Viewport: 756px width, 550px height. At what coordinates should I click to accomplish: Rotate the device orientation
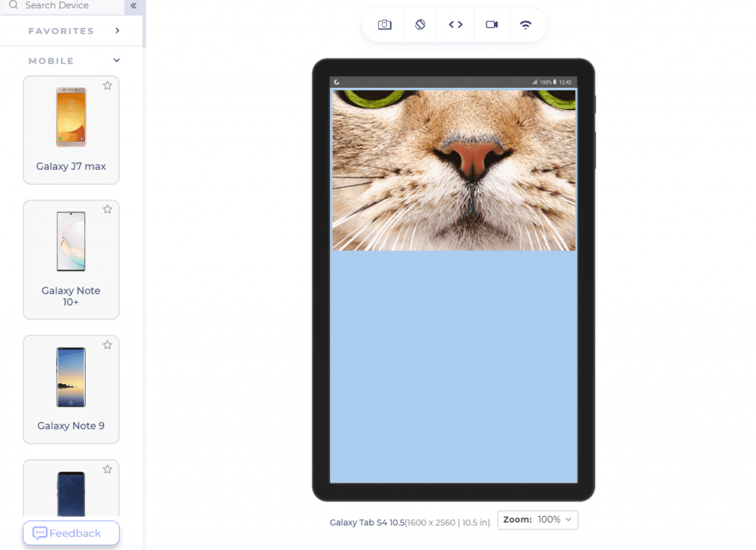pyautogui.click(x=419, y=24)
